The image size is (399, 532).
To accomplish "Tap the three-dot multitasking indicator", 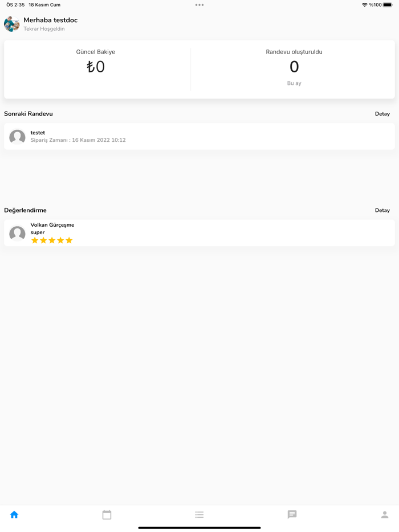I will tap(199, 5).
